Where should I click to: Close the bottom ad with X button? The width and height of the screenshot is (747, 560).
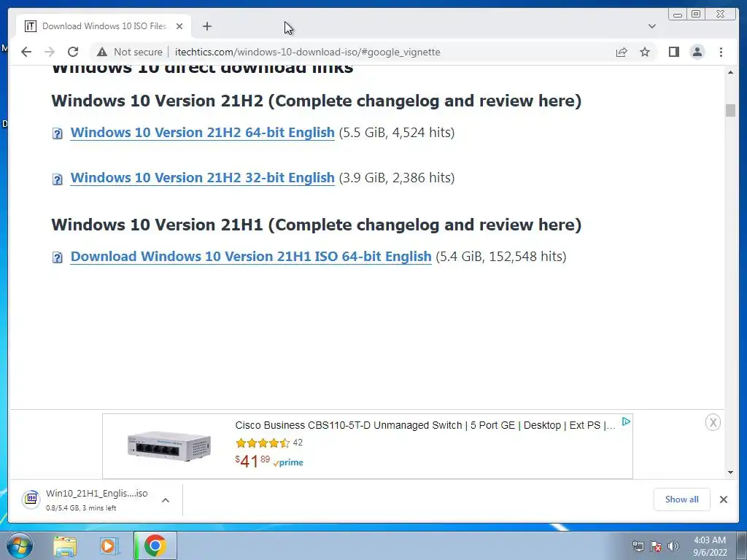713,422
